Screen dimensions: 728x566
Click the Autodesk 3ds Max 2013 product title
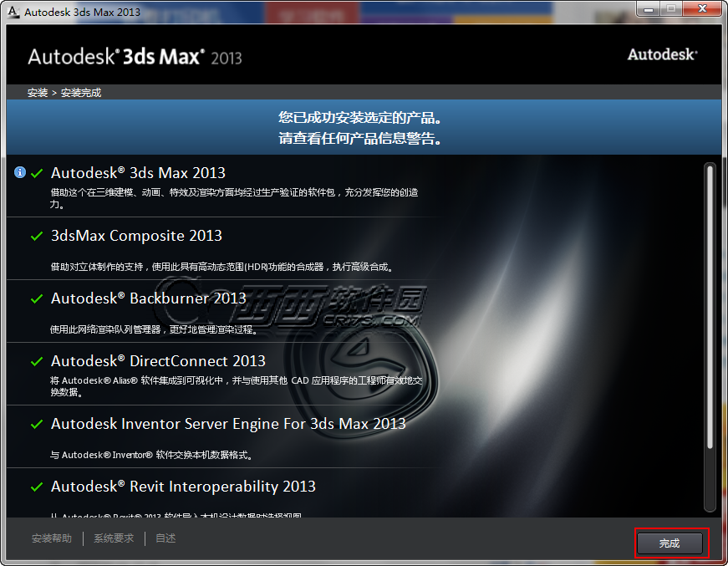[x=139, y=172]
